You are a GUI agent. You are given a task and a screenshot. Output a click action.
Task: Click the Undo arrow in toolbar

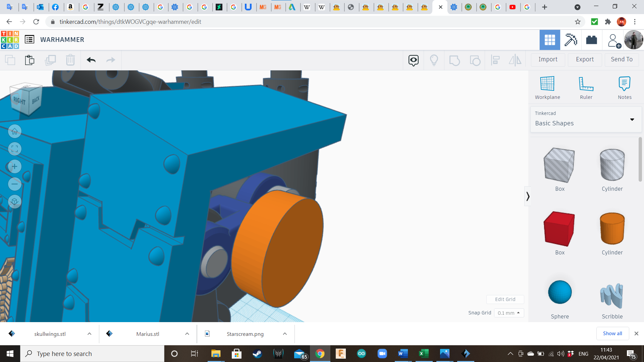click(x=91, y=60)
